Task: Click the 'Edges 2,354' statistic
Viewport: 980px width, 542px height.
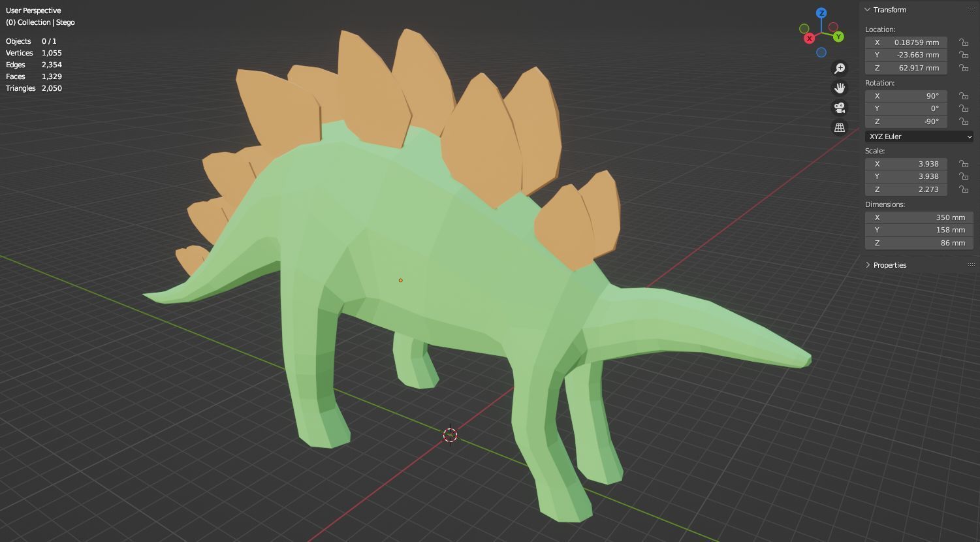Action: point(34,65)
